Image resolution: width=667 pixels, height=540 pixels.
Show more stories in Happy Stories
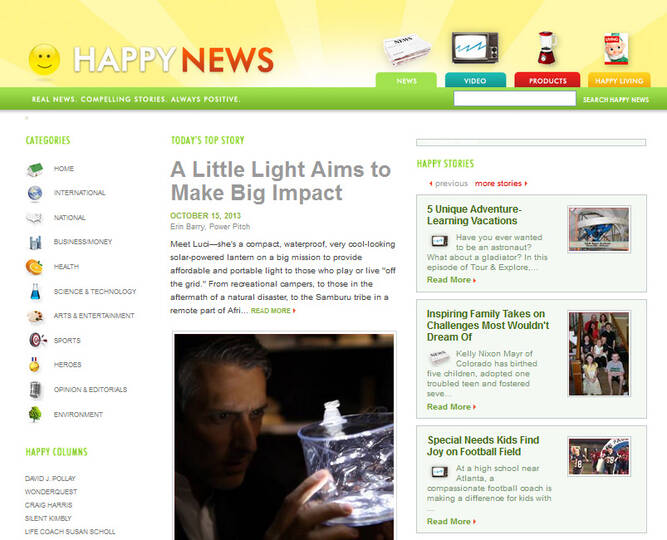coord(501,183)
